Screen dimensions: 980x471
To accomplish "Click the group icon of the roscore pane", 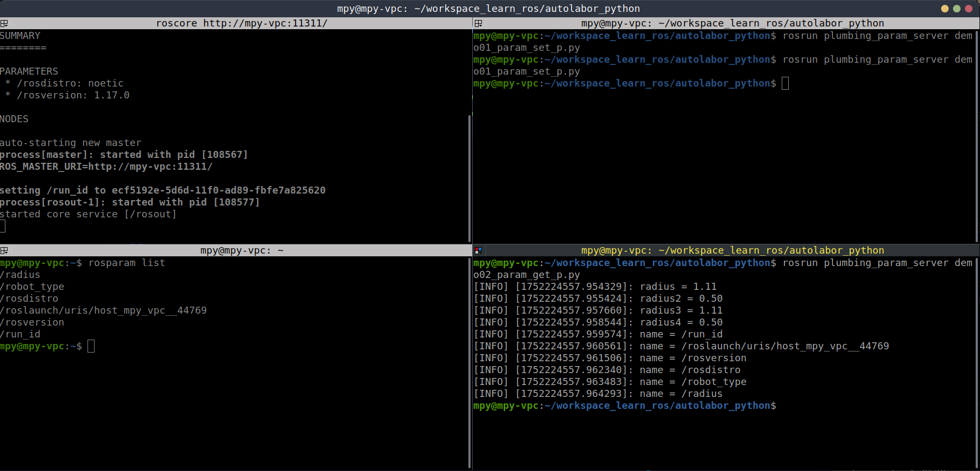I will point(4,23).
